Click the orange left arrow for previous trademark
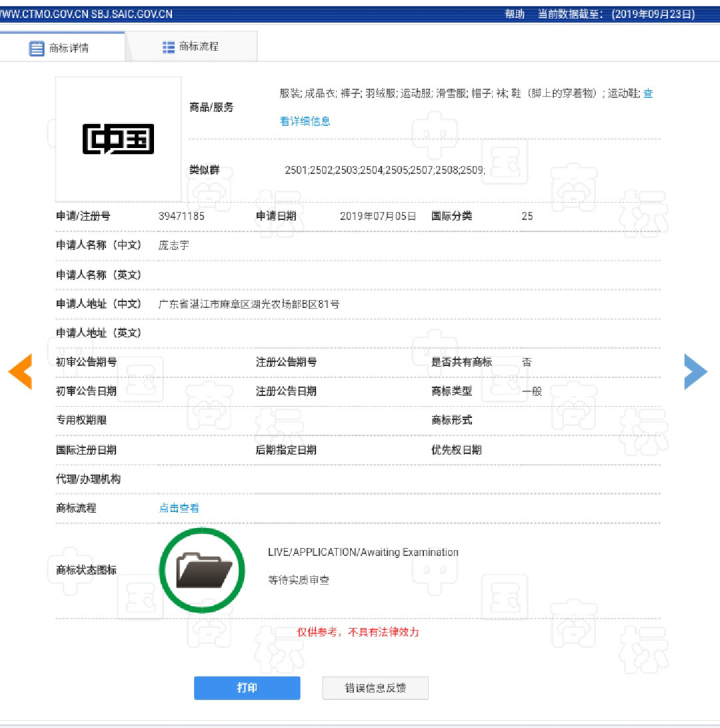This screenshot has width=720, height=728. pos(20,372)
